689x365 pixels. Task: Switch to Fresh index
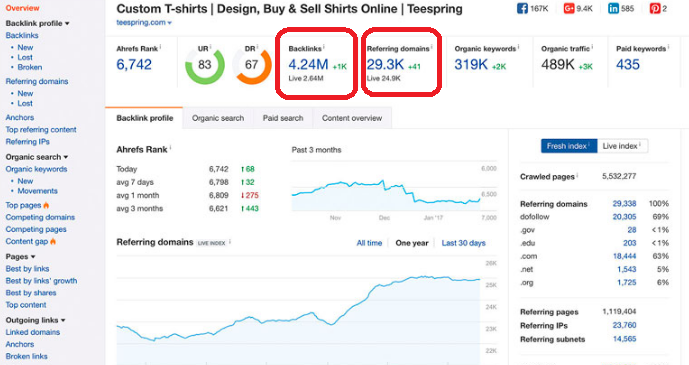tap(569, 146)
